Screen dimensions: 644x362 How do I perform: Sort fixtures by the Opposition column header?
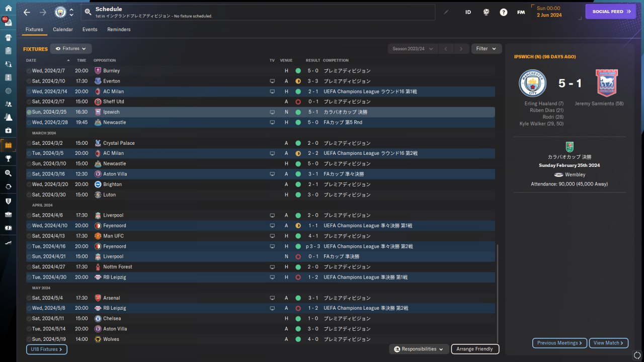pos(105,60)
